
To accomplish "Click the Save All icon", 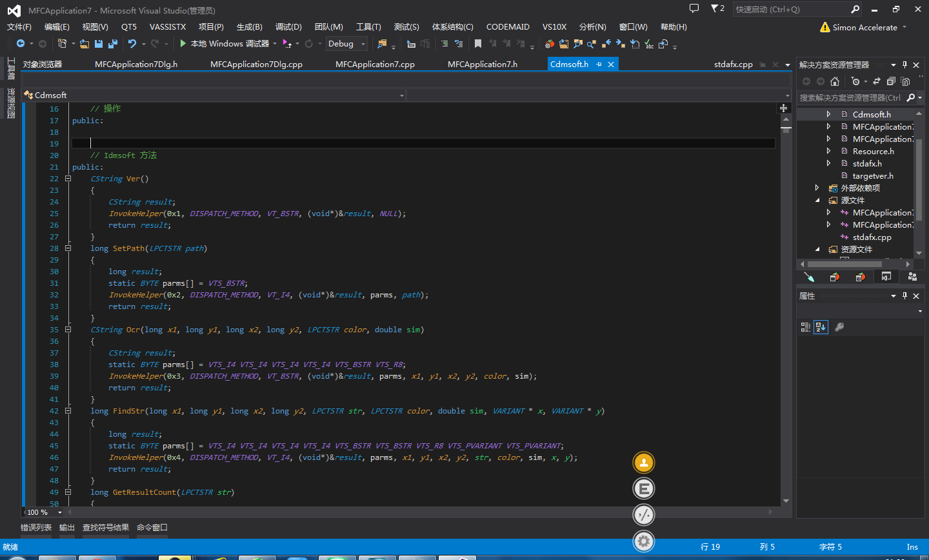I will [113, 44].
